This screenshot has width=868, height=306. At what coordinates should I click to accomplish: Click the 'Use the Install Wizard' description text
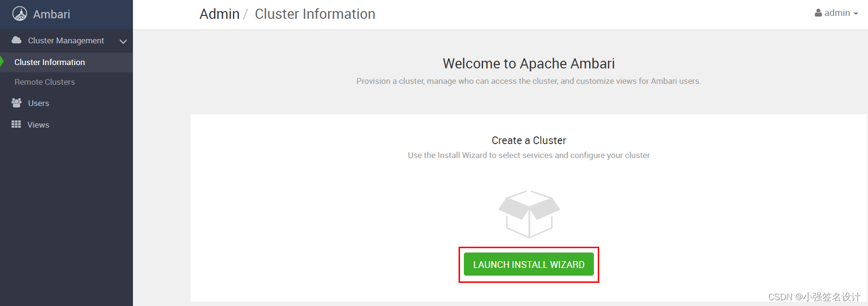pyautogui.click(x=529, y=155)
